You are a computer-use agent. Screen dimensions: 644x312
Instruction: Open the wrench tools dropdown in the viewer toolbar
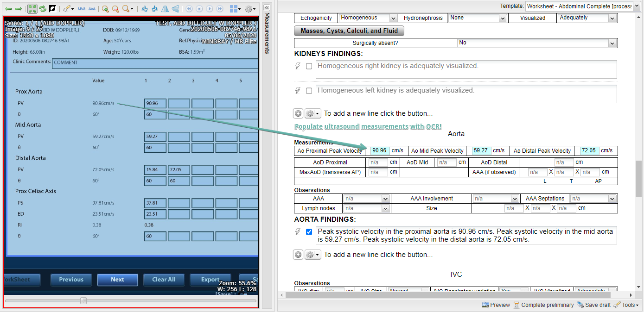[x=68, y=9]
